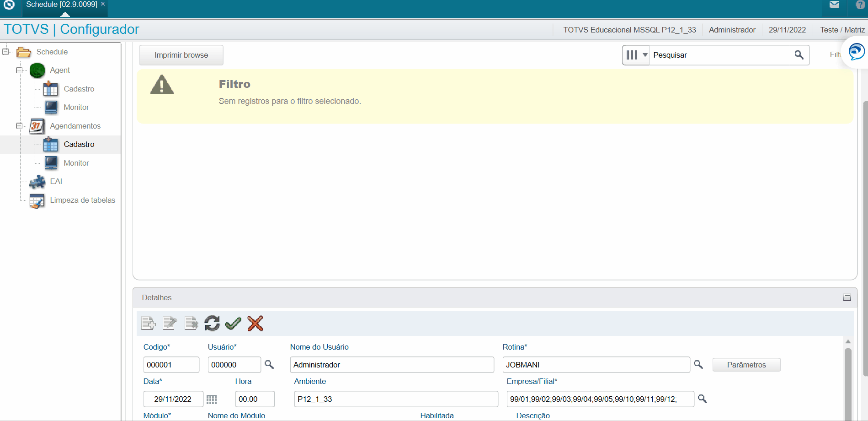Click the Empresa/Filial field

point(601,399)
